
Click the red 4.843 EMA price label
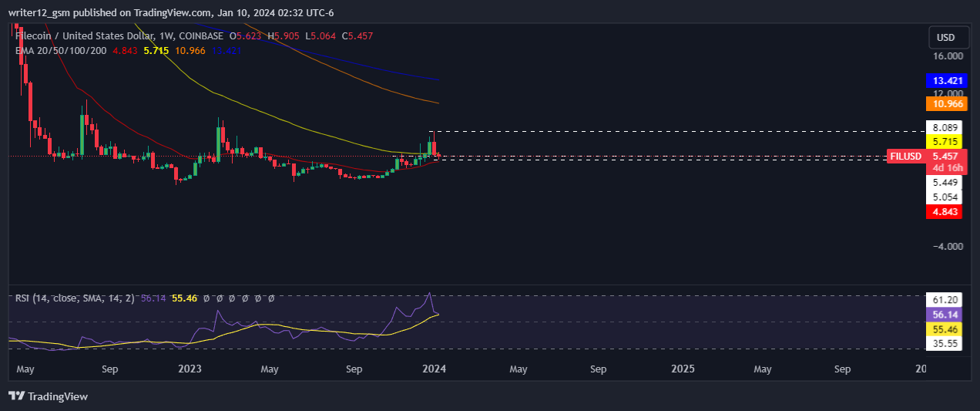tap(944, 212)
